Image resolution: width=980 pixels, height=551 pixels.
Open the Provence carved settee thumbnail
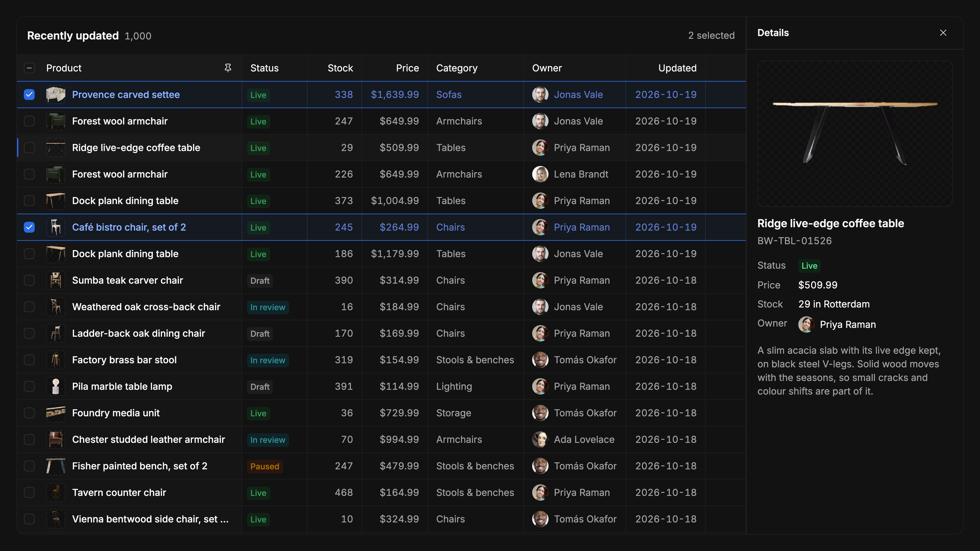pos(56,95)
